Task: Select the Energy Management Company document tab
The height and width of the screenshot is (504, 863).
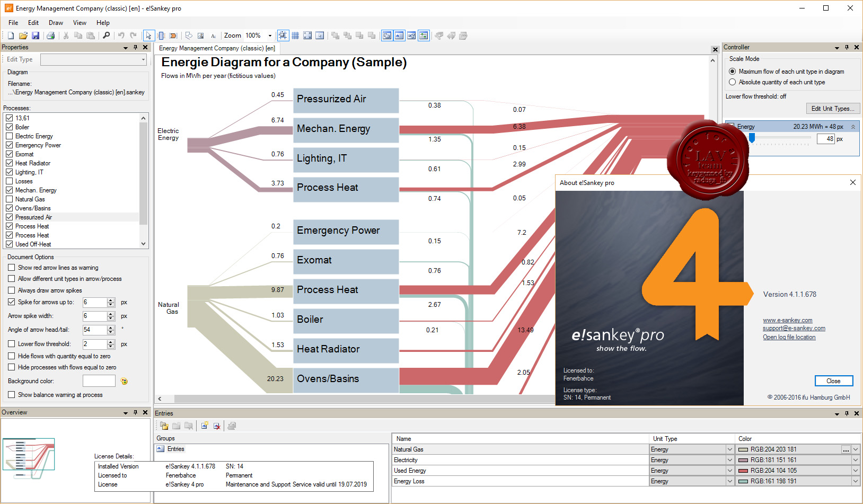Action: (217, 48)
